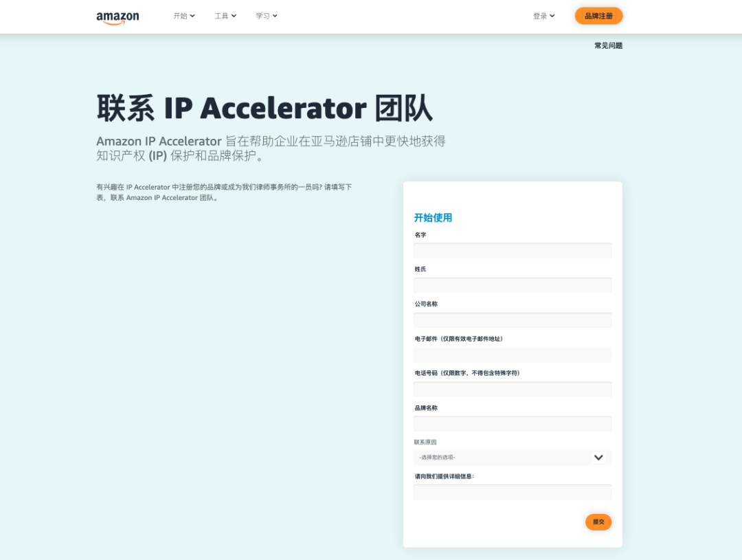
Task: Click the 电话号码 input field
Action: 513,389
